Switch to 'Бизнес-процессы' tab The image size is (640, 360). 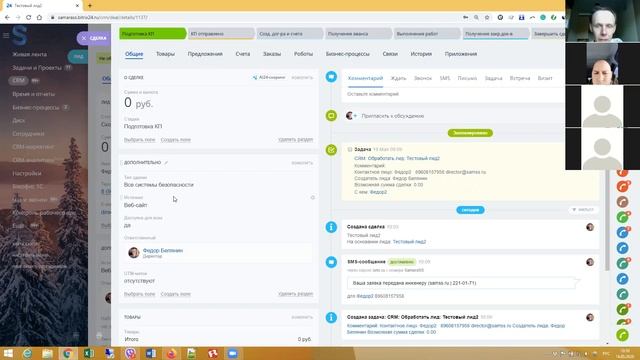point(347,54)
